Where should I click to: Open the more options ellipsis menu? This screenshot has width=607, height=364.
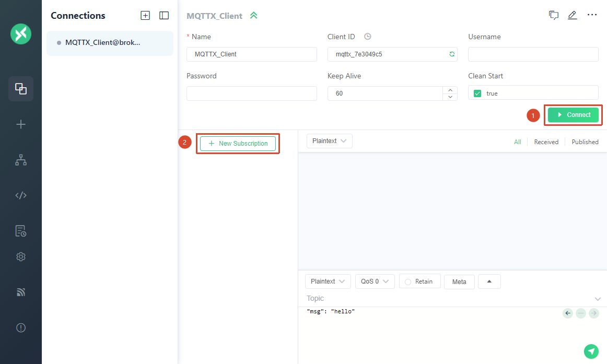coord(592,15)
